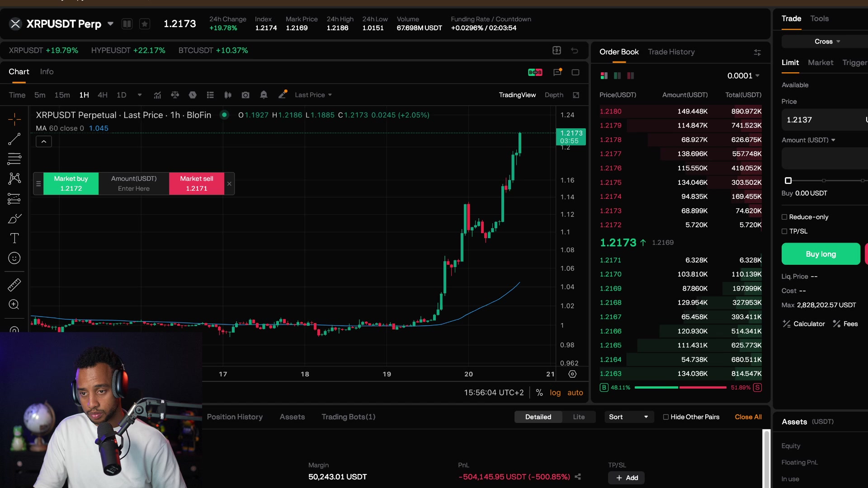
Task: Set a price alert with bell icon
Action: [264, 95]
